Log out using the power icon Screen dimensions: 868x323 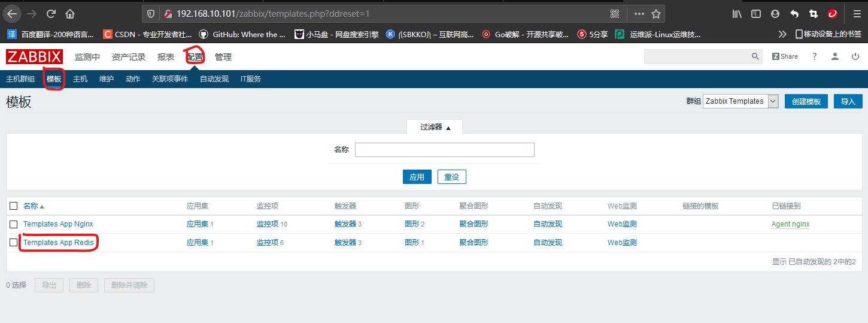[x=855, y=56]
